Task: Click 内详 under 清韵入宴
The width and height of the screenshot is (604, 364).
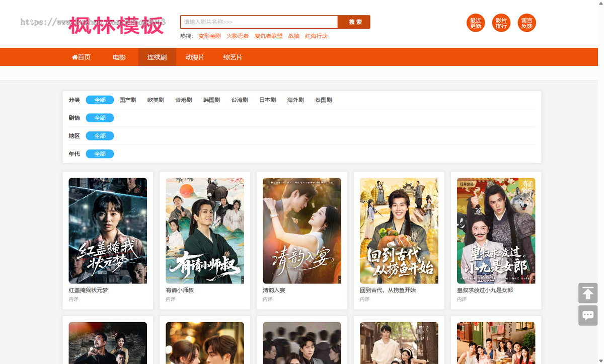Action: pos(268,299)
